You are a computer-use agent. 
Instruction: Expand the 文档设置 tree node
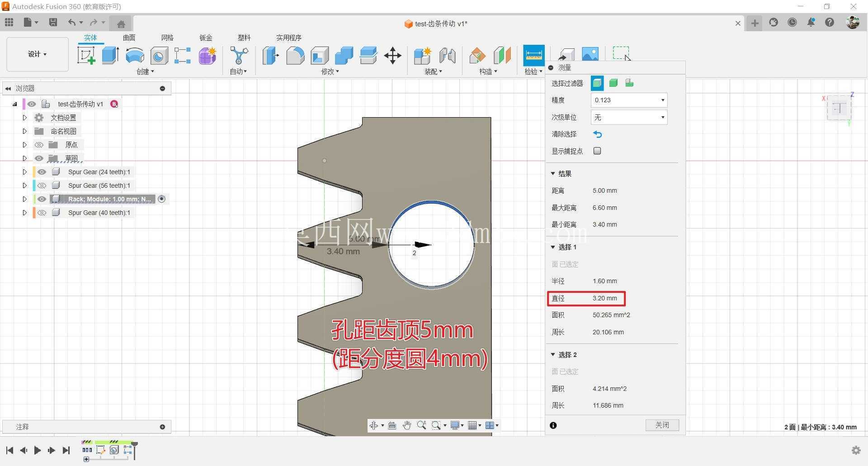(24, 118)
